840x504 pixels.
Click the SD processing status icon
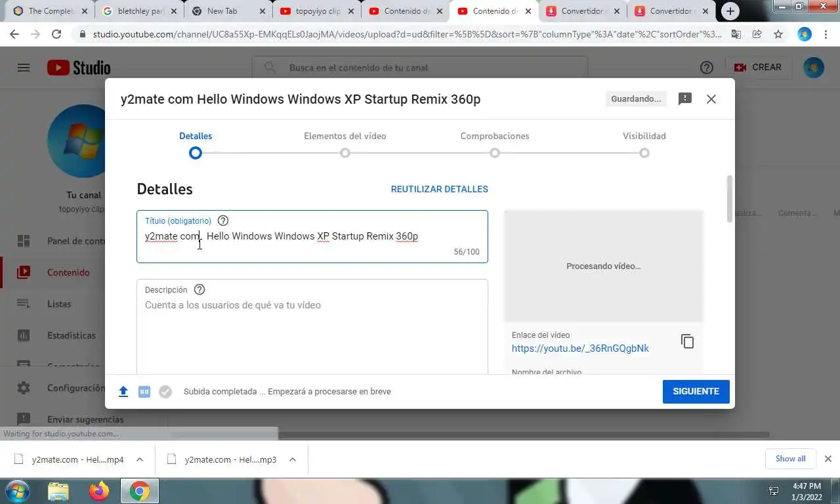tap(144, 392)
